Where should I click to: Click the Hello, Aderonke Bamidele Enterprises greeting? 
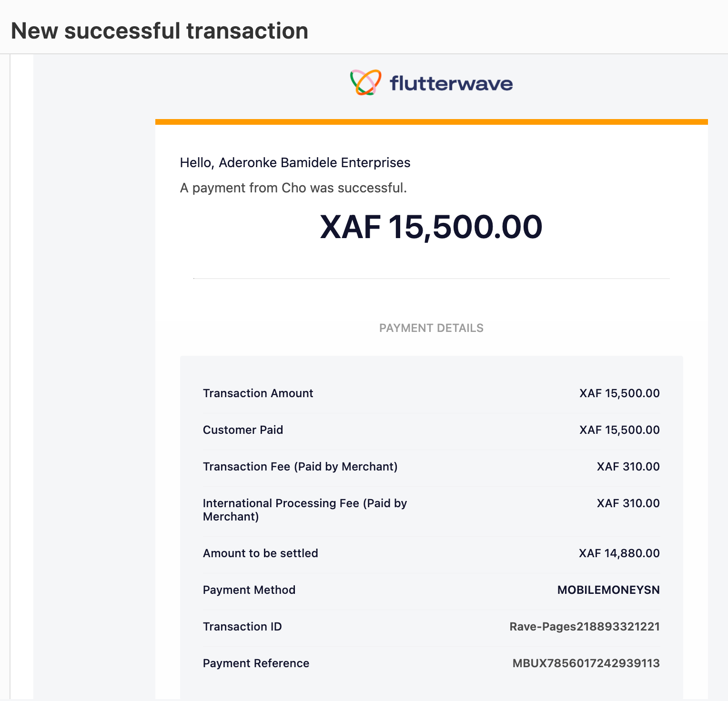pyautogui.click(x=295, y=163)
